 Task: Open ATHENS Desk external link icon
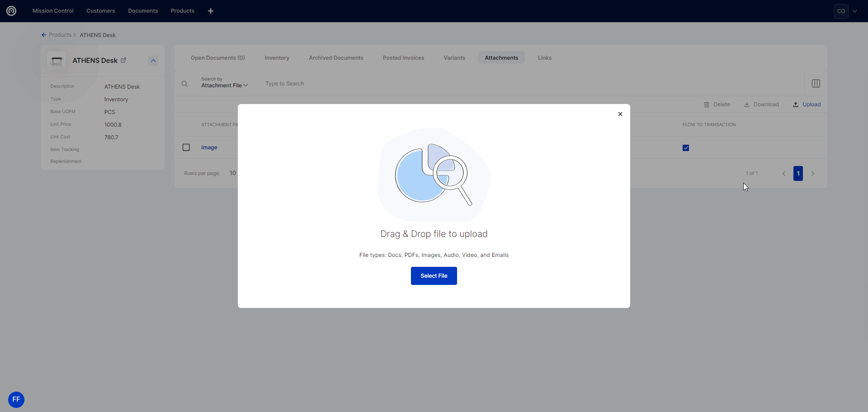point(123,60)
